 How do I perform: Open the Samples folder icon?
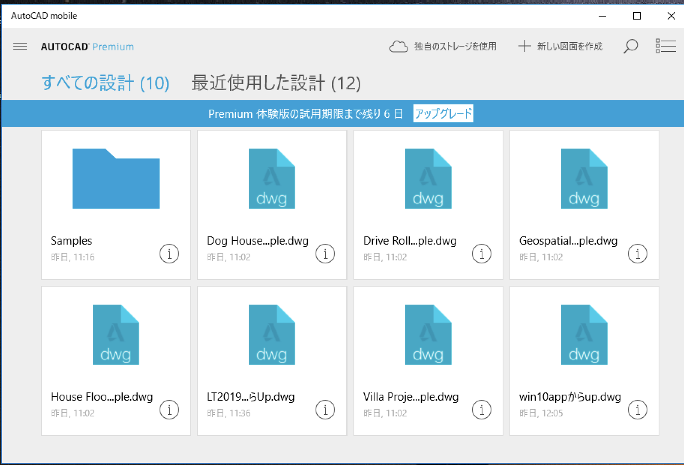tap(116, 179)
